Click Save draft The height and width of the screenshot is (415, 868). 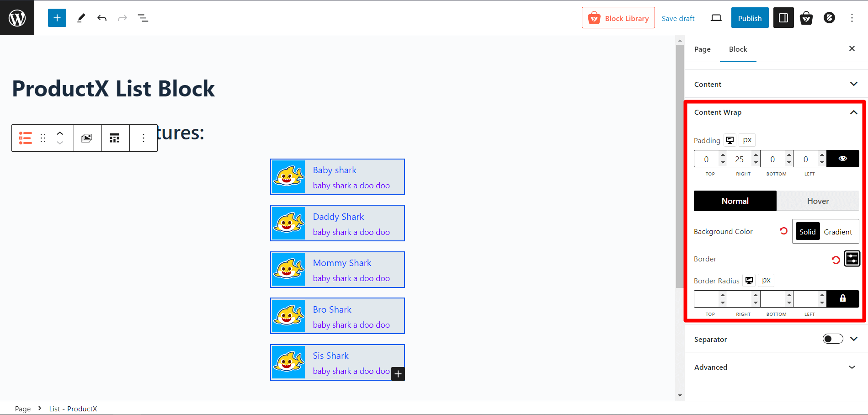click(x=678, y=18)
